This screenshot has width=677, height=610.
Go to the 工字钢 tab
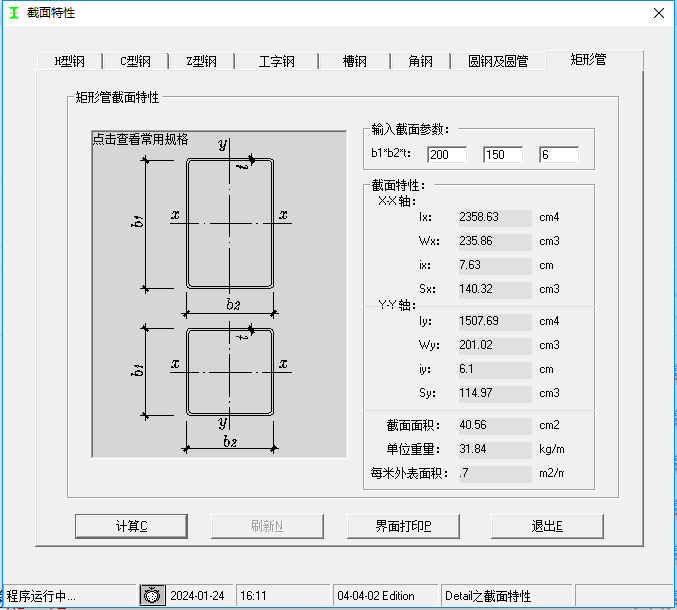[x=277, y=61]
